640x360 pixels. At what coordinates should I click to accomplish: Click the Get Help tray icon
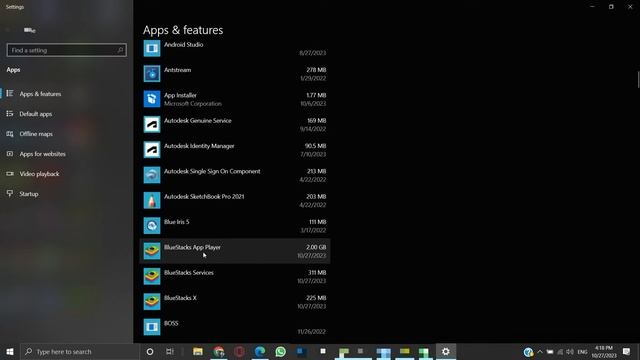[x=528, y=351]
